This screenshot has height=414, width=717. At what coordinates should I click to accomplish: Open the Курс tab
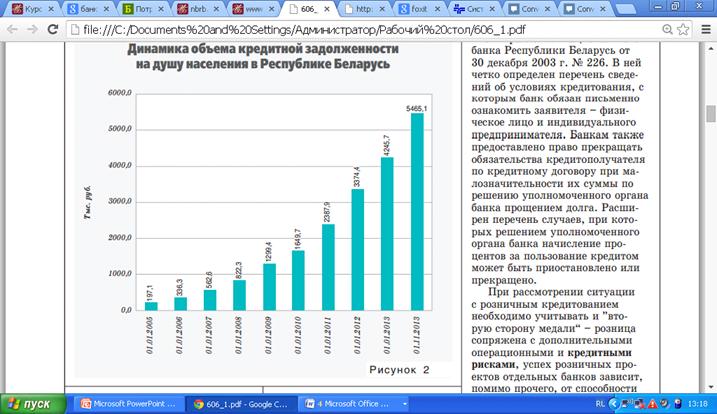tap(28, 9)
